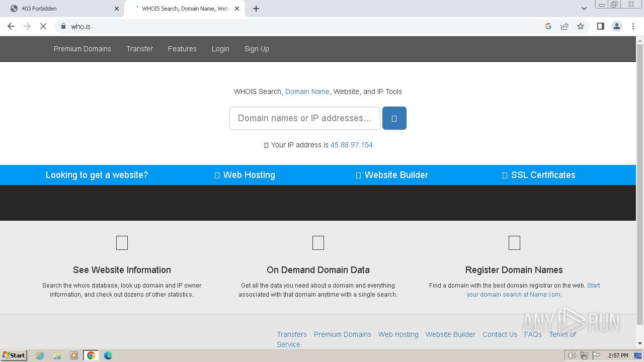The height and width of the screenshot is (362, 644).
Task: Bookmark this page with the star
Action: point(581,26)
